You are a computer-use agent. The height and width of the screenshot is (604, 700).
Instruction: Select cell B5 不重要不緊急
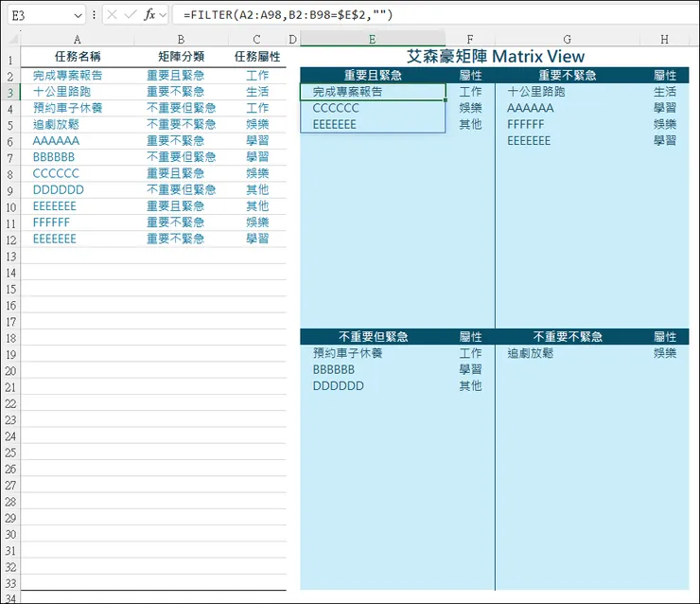click(x=181, y=124)
